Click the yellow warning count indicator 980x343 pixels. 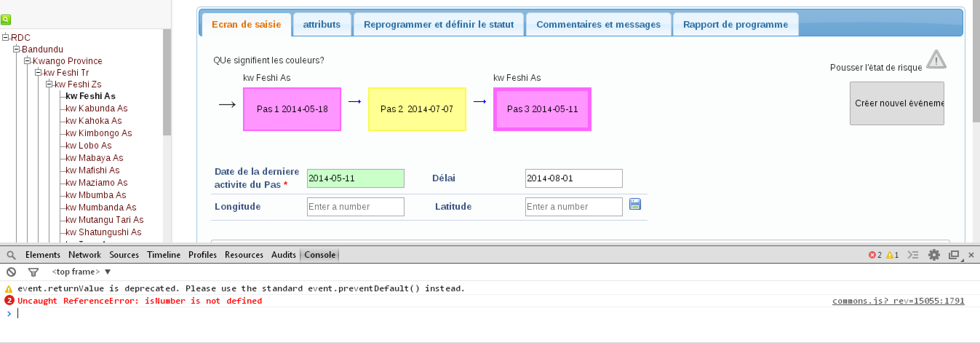[x=892, y=255]
